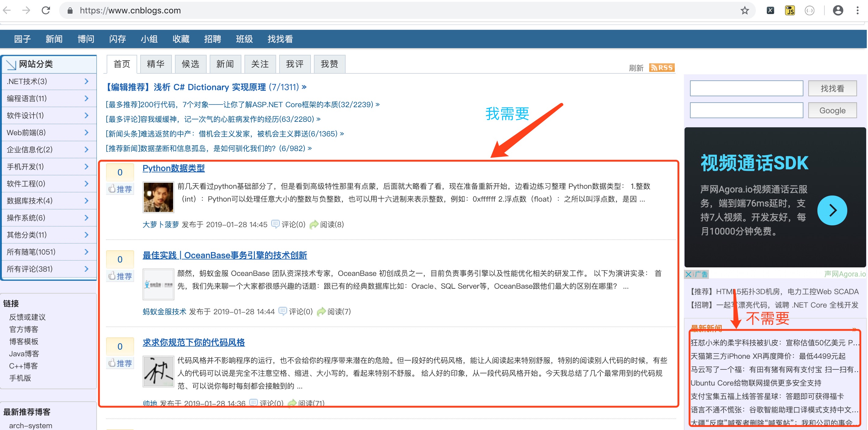
Task: Click the 推荐 thumbs-up under Python数据类型
Action: 120,189
